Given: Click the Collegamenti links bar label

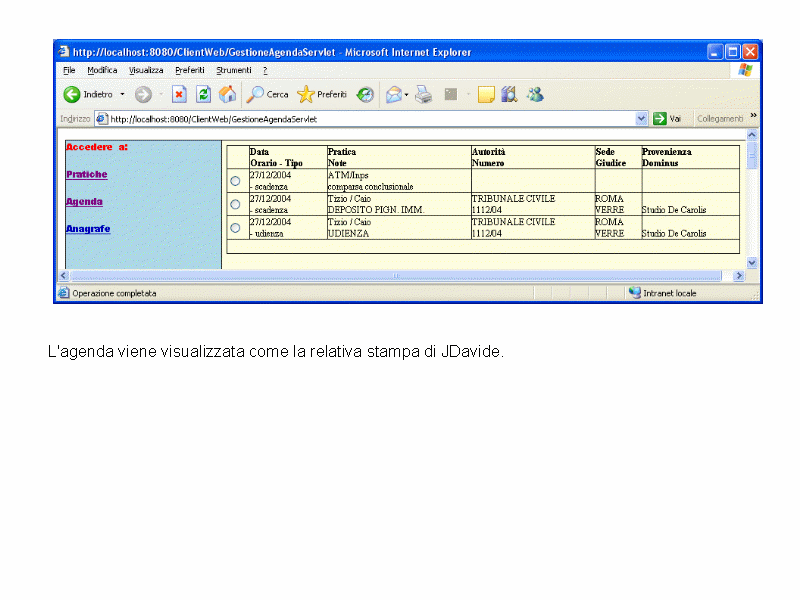Looking at the screenshot, I should tap(720, 119).
